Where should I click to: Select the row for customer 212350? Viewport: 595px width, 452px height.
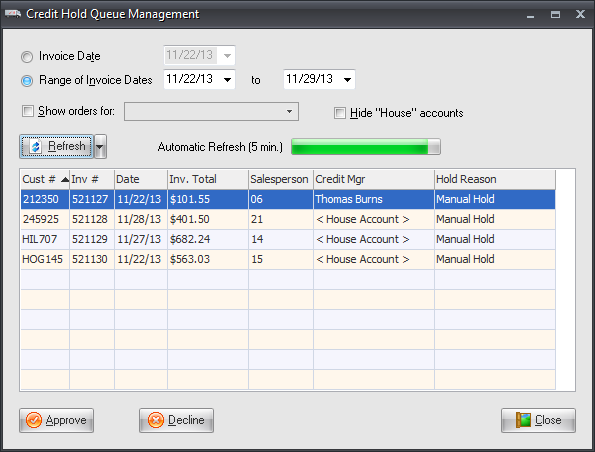pyautogui.click(x=288, y=199)
